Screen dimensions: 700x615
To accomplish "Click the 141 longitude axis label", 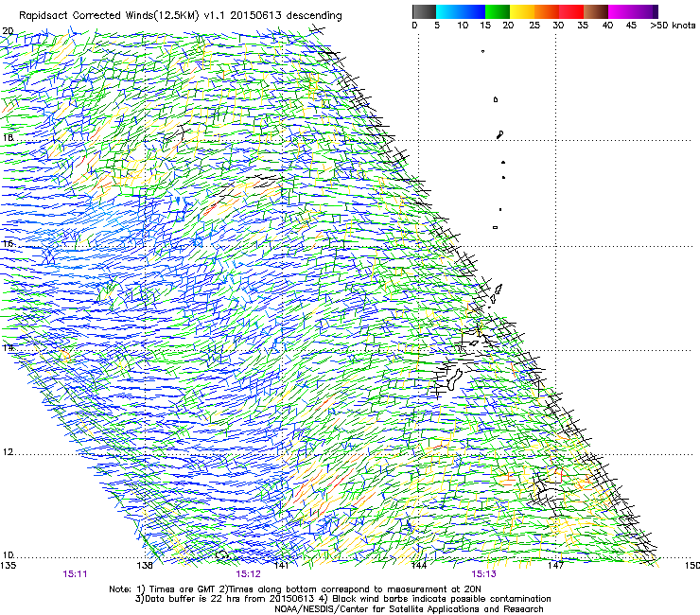I will pos(281,566).
